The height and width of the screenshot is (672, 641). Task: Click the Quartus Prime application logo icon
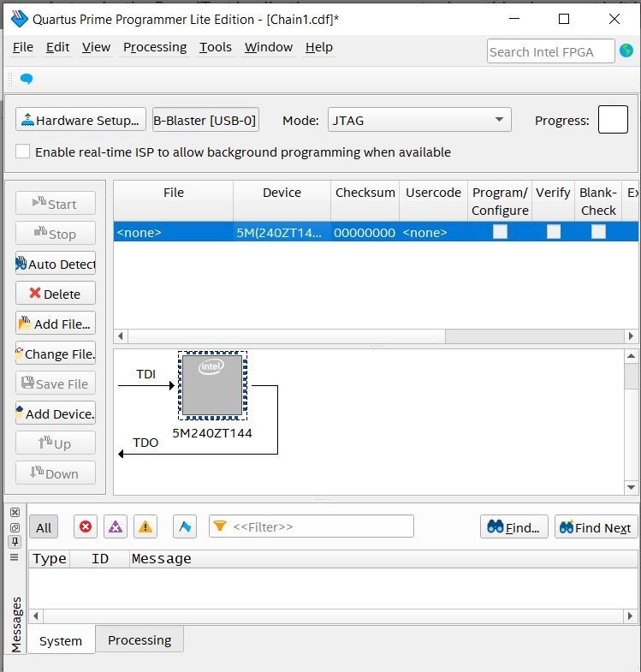20,19
